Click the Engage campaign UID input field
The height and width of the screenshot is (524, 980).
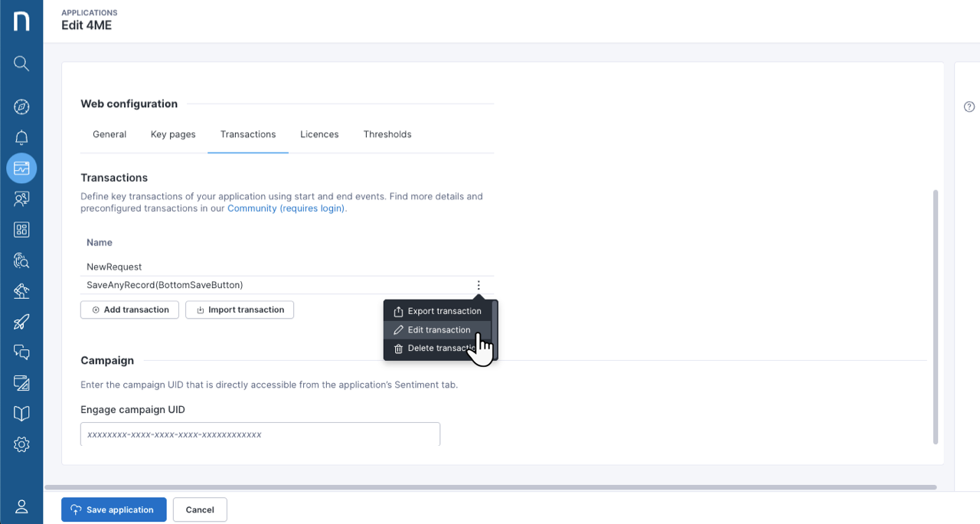pyautogui.click(x=260, y=434)
